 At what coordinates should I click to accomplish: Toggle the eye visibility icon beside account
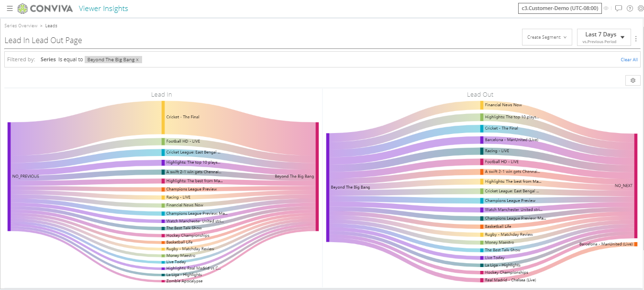[606, 9]
